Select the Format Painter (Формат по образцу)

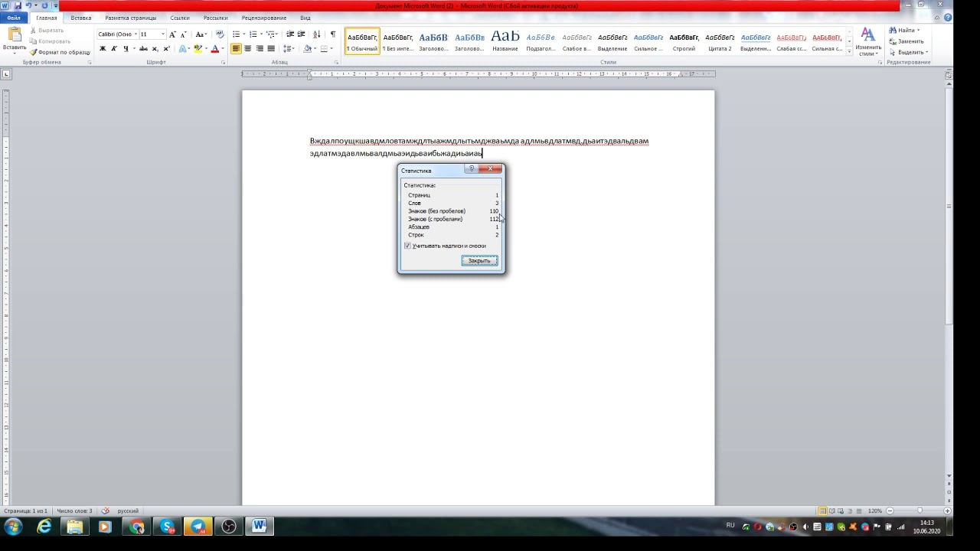(x=60, y=52)
